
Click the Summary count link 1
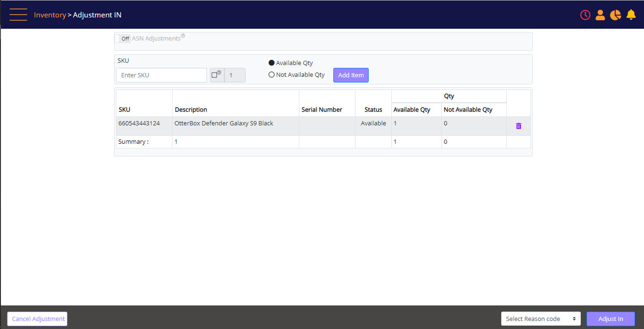coord(176,141)
